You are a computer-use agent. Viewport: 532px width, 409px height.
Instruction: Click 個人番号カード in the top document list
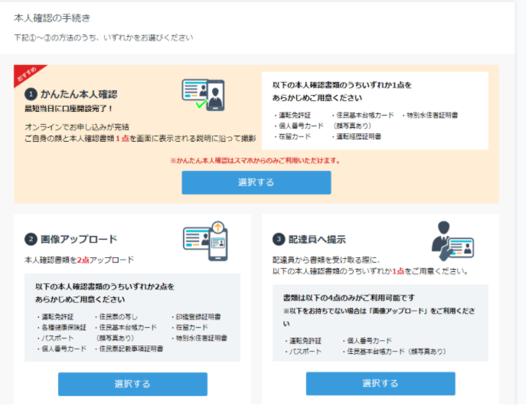[301, 126]
